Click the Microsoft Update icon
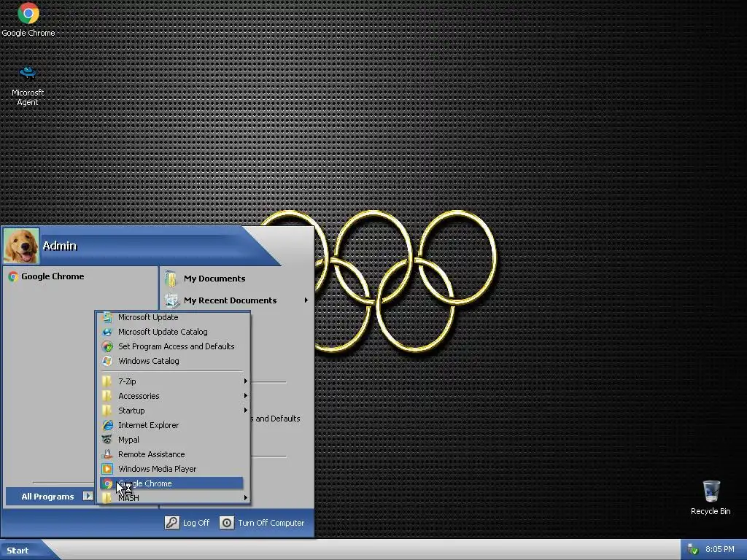747x560 pixels. tap(107, 317)
